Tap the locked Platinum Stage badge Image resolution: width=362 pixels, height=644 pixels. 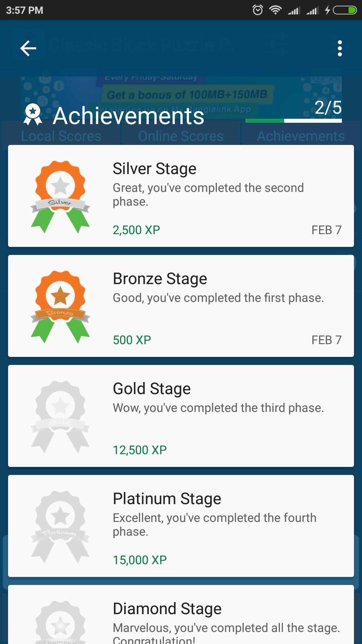60,526
